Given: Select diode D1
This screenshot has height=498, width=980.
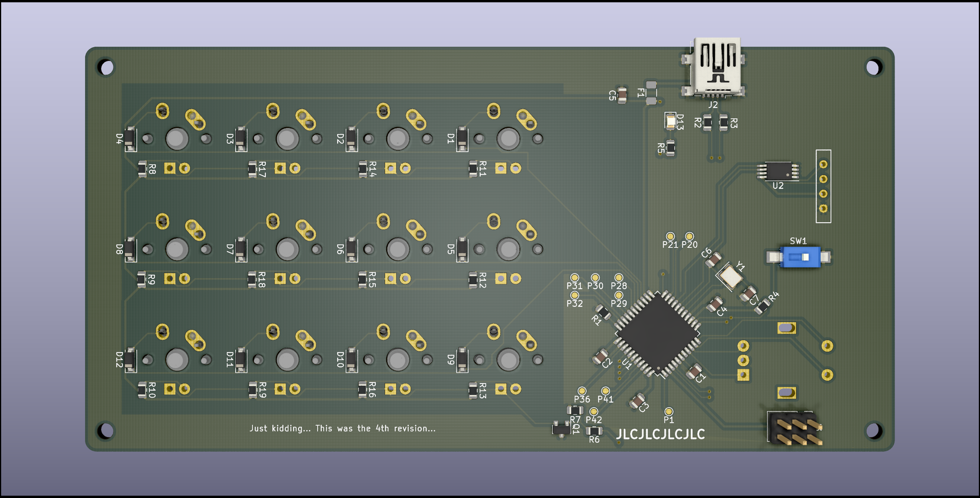Looking at the screenshot, I should pos(462,139).
